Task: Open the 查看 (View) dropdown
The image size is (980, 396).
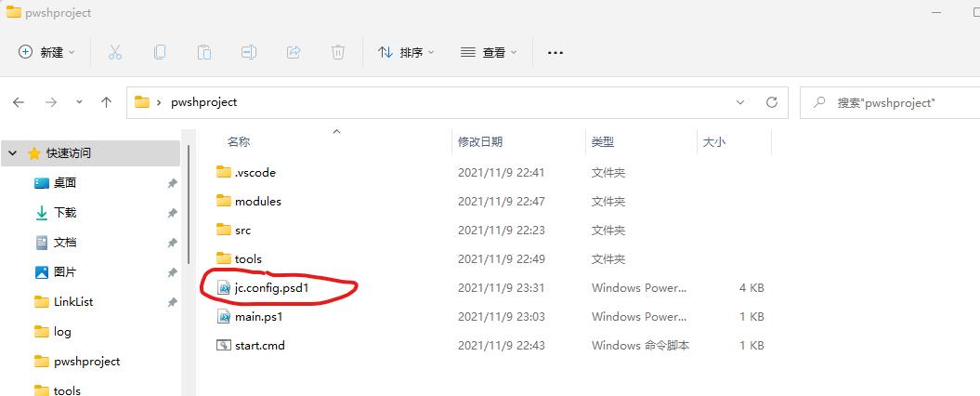Action: [x=489, y=53]
